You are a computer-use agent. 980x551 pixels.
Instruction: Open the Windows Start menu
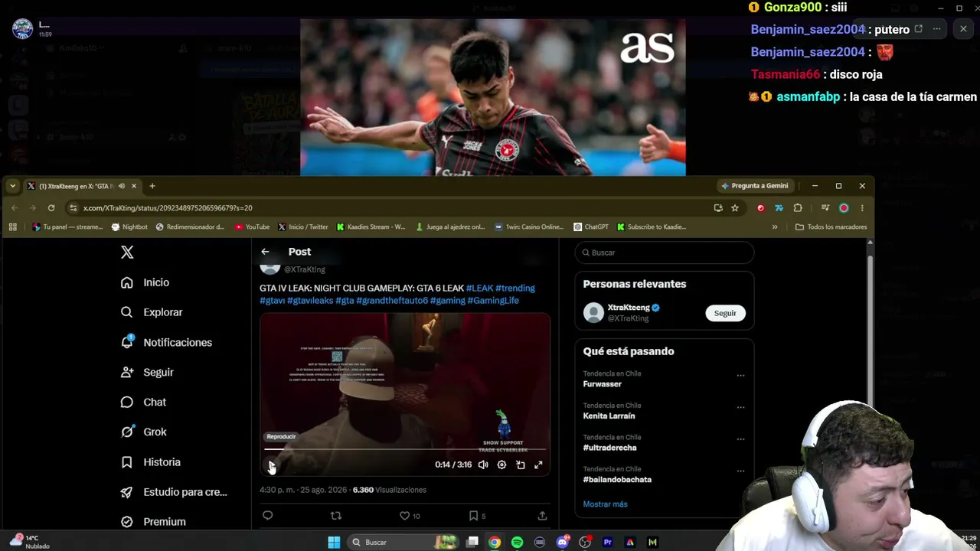334,543
